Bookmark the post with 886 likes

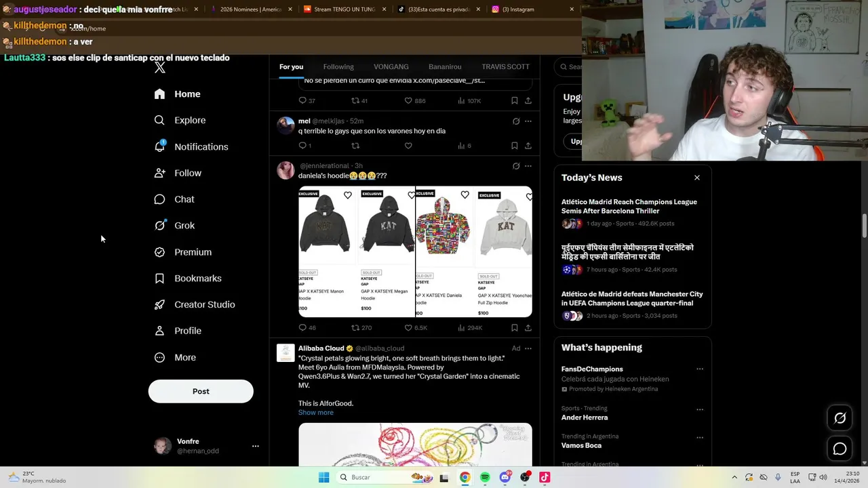(x=515, y=100)
